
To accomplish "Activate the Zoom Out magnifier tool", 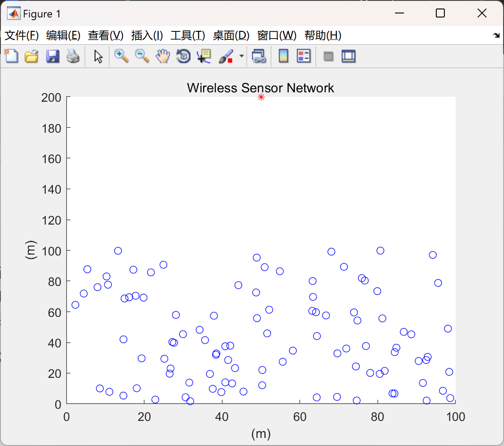I will point(142,56).
